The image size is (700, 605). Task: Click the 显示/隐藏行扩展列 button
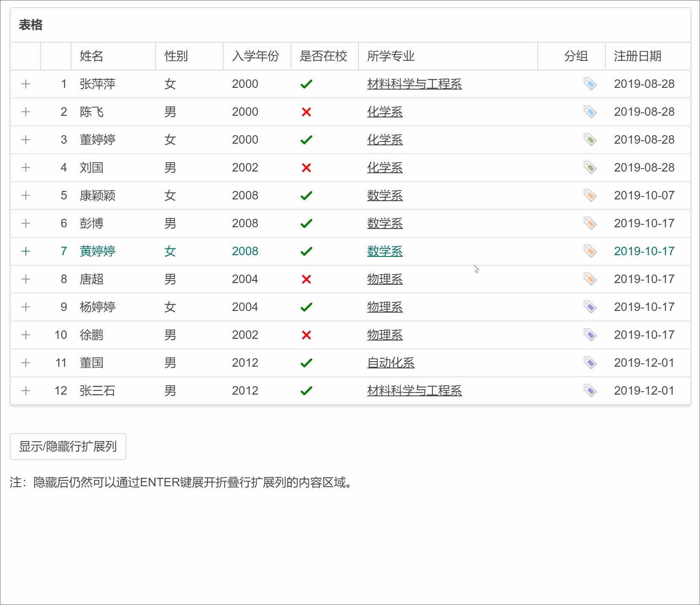(x=68, y=447)
